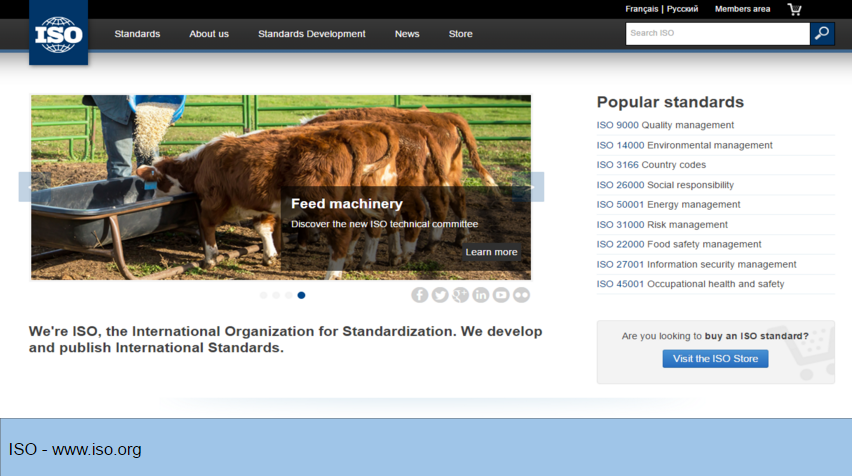Image resolution: width=852 pixels, height=476 pixels.
Task: Click the Popular standards heading
Action: 670,102
